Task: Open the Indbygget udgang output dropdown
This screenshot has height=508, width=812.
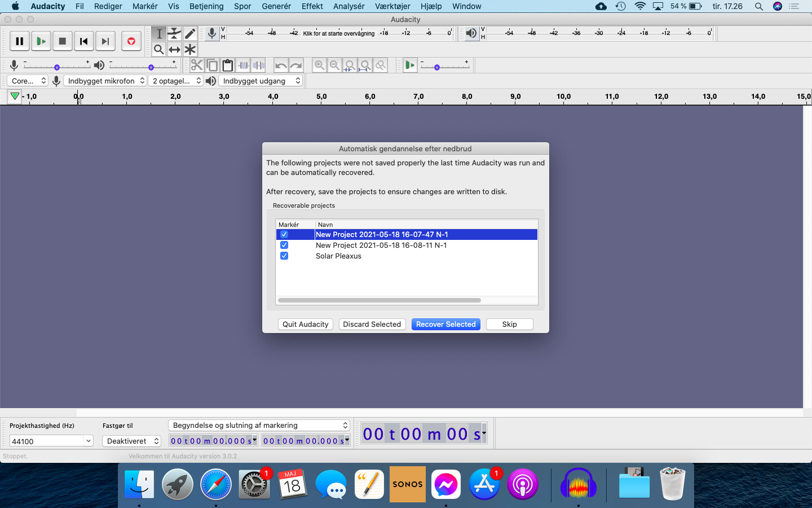Action: (x=261, y=81)
